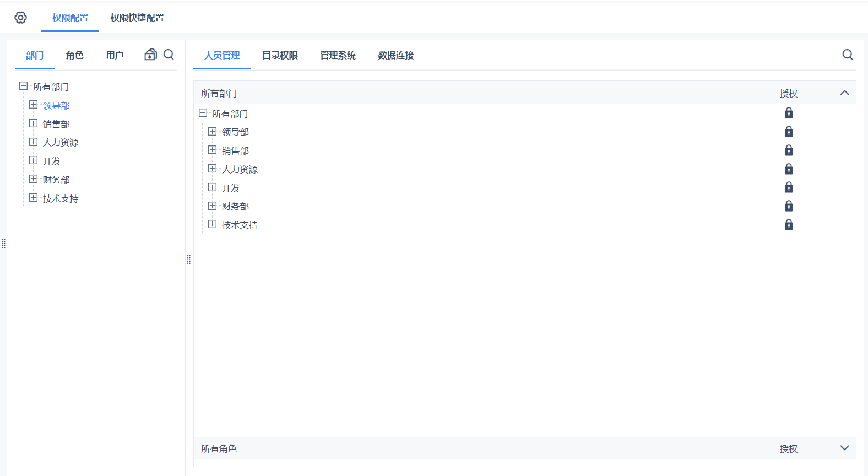868x476 pixels.
Task: Toggle authorization lock for 技术支持 row
Action: tap(789, 225)
